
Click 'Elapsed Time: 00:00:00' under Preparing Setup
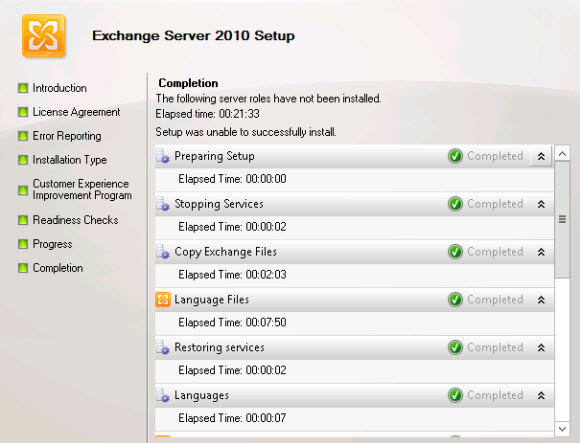pyautogui.click(x=232, y=179)
